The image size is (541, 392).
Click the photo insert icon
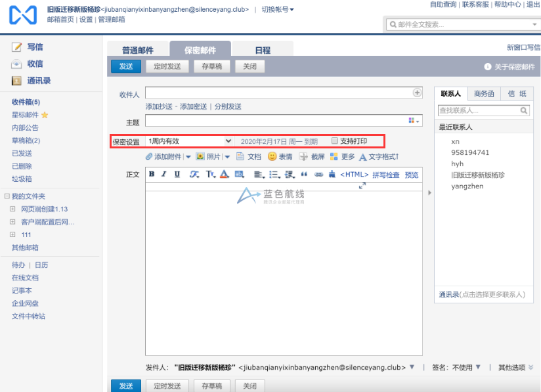click(x=200, y=156)
